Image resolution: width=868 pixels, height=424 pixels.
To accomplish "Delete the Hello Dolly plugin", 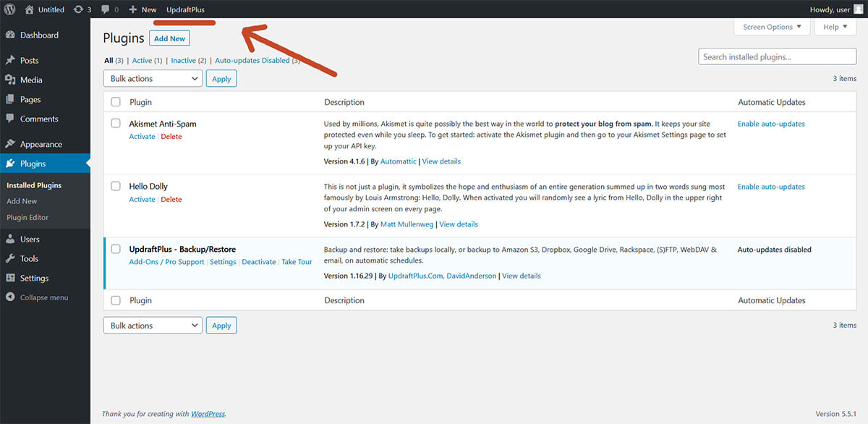I will (171, 200).
